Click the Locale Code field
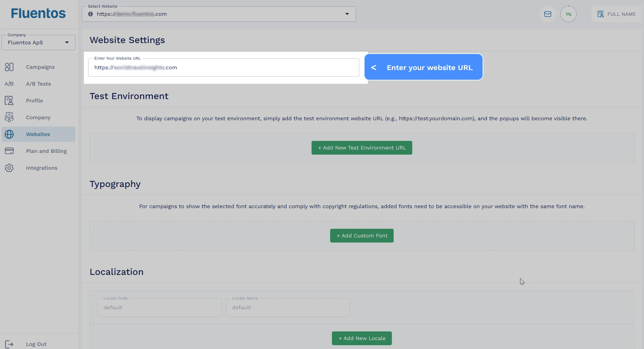644x349 pixels. (159, 307)
